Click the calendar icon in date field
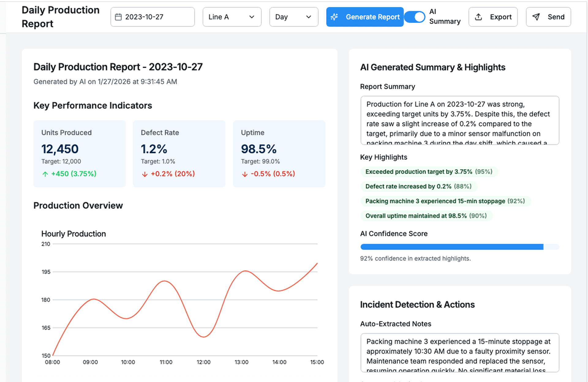 pos(118,17)
